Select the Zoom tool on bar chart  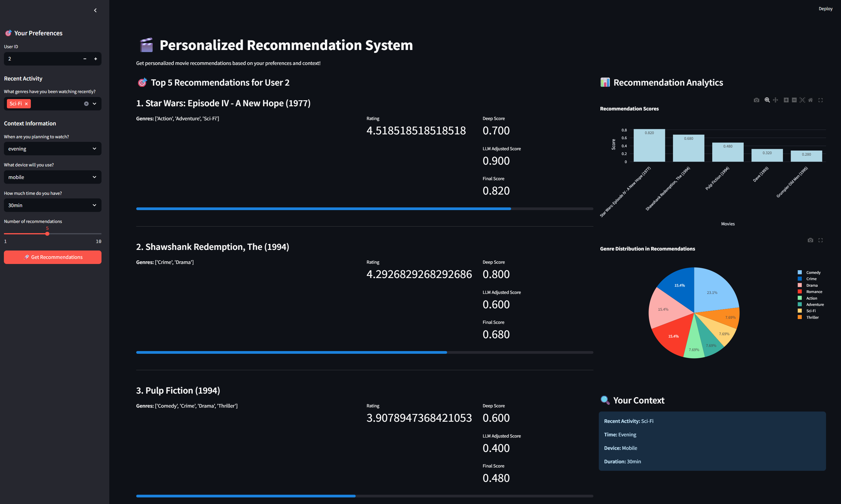tap(767, 100)
